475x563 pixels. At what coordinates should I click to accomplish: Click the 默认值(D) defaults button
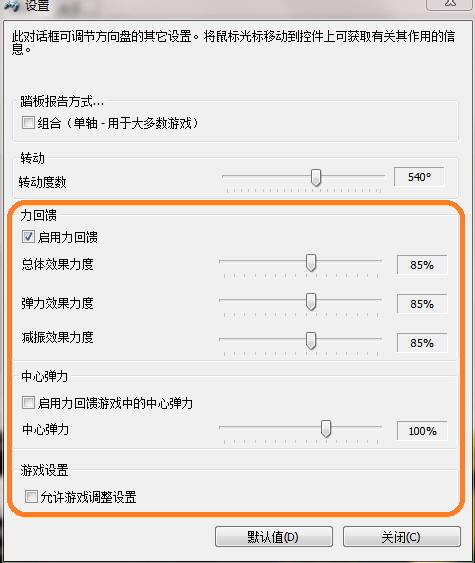point(274,537)
